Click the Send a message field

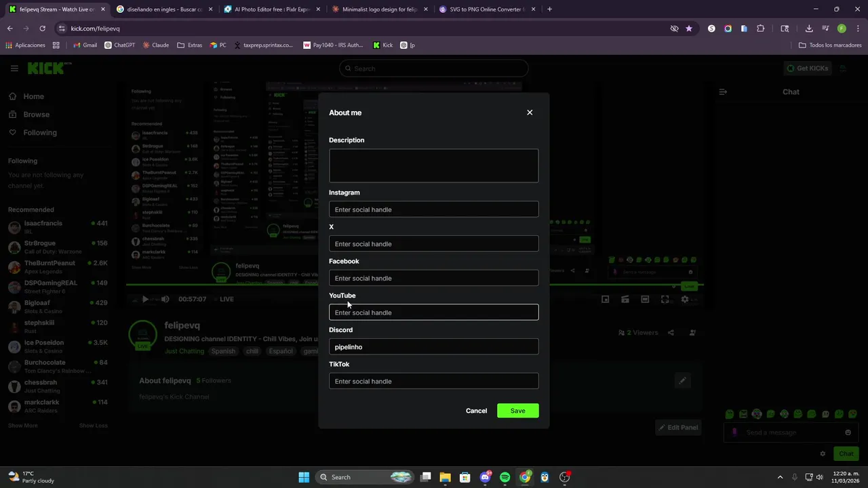[x=790, y=432]
